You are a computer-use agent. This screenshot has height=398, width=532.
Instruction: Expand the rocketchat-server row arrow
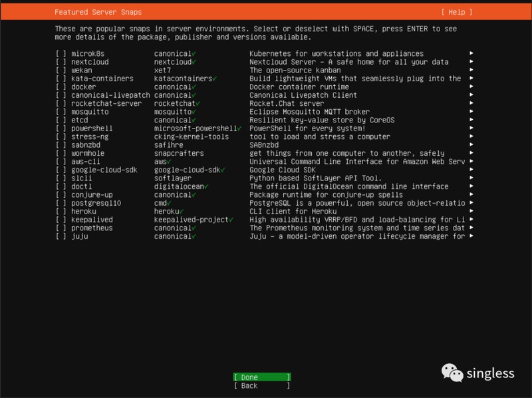(471, 103)
